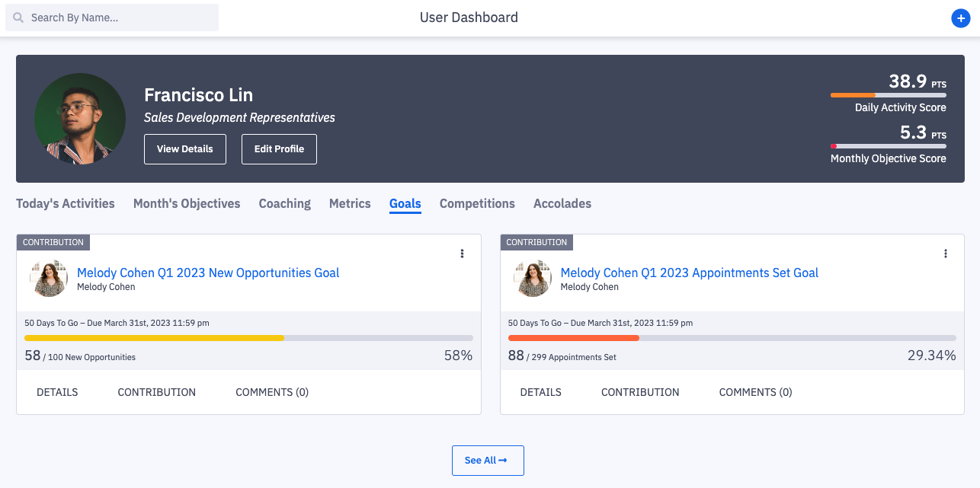
Task: Select the Goals tab
Action: point(405,203)
